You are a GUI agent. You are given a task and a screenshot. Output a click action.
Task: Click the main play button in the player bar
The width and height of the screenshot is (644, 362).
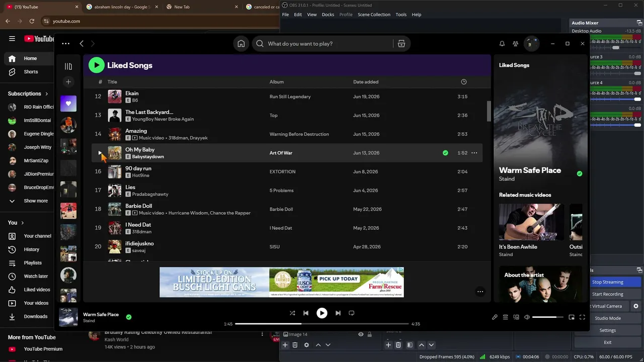coord(322,313)
